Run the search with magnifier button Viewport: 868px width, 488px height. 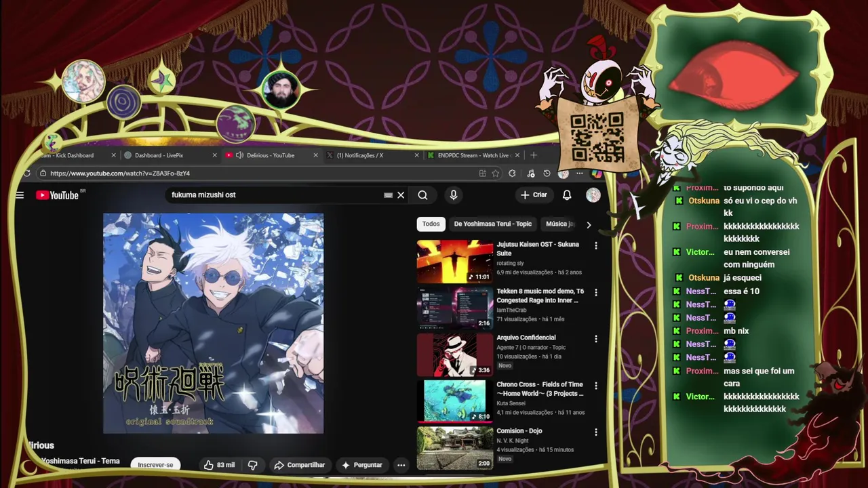coord(422,195)
